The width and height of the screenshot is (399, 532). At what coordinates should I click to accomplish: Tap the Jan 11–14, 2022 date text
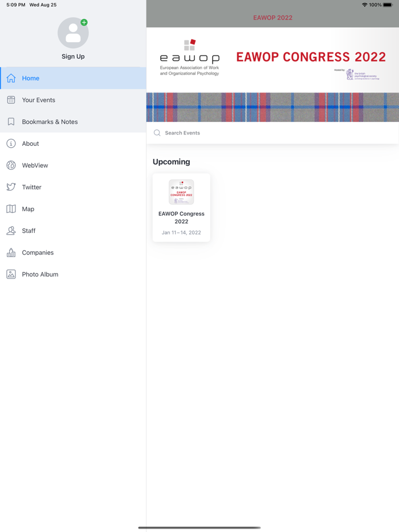click(181, 232)
